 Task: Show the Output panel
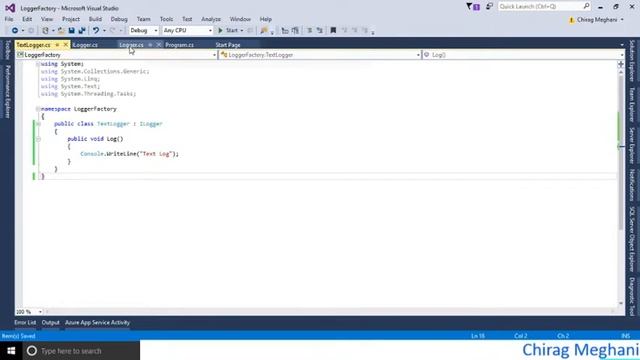click(x=51, y=323)
